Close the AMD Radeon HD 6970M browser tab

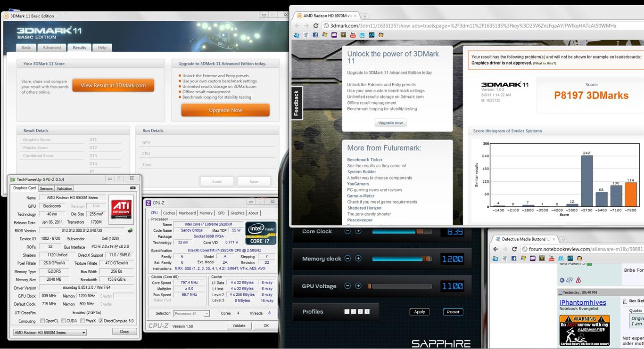pos(356,16)
